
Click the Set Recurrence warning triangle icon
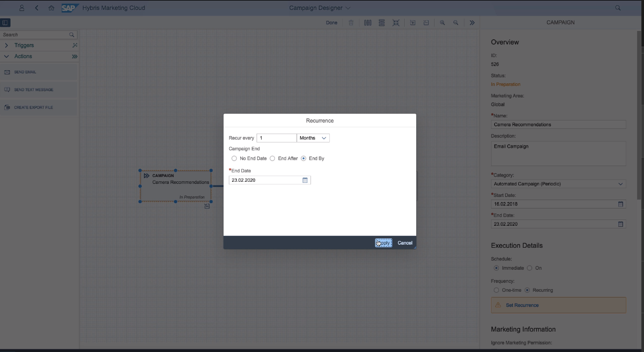[x=498, y=305]
